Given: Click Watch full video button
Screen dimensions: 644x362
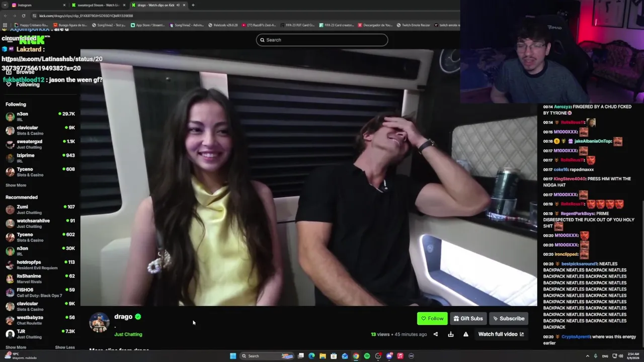Looking at the screenshot, I should coord(501,334).
